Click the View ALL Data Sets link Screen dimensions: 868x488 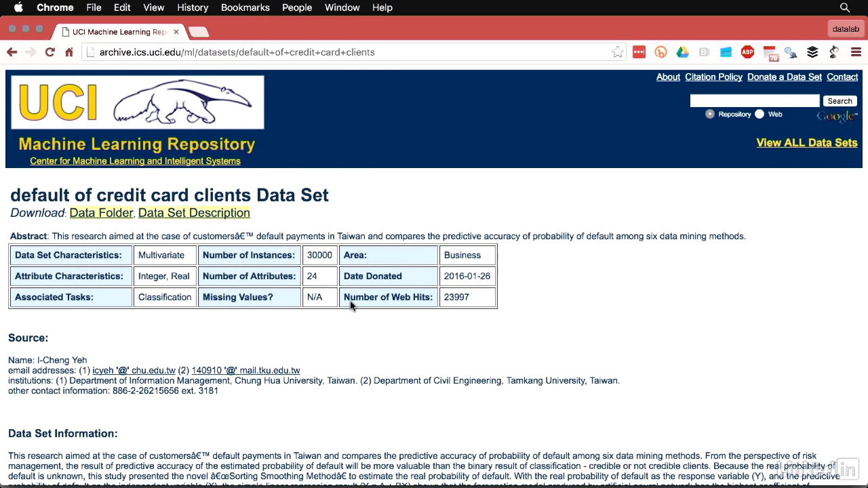click(x=807, y=143)
